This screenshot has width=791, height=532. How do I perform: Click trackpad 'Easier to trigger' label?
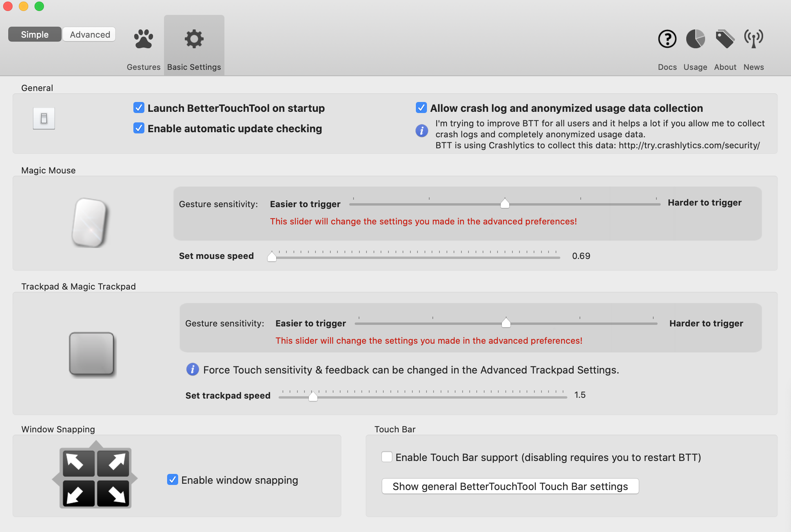pos(311,323)
